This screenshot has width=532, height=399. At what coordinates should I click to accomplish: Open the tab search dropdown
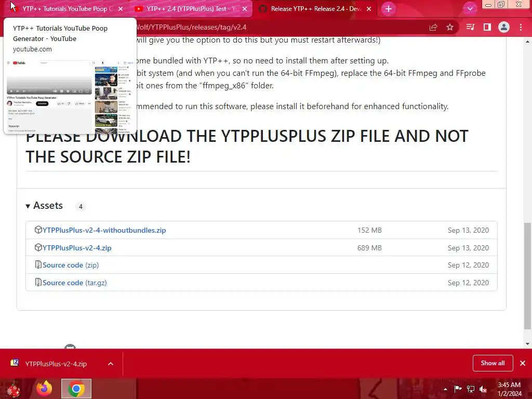click(x=470, y=9)
